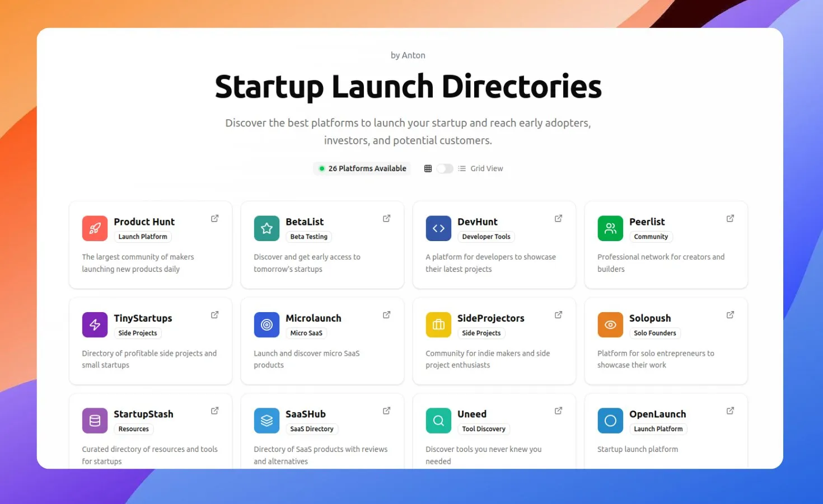823x504 pixels.
Task: Open Uneed external link icon
Action: tap(558, 411)
